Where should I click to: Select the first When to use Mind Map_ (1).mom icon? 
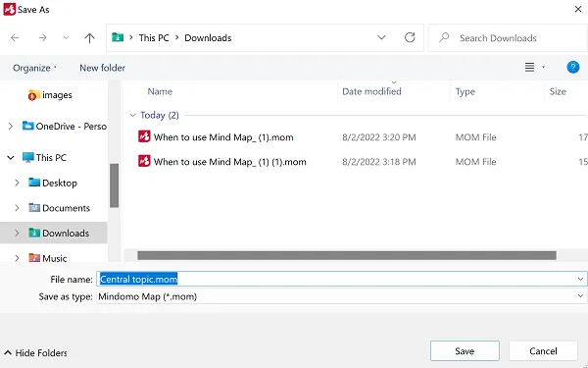tap(144, 136)
